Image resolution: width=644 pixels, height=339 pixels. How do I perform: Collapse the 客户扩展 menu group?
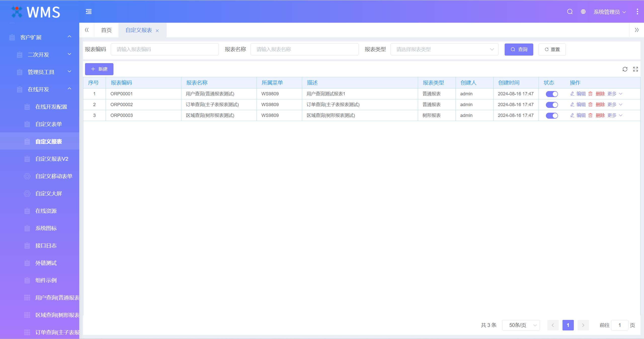tap(39, 37)
